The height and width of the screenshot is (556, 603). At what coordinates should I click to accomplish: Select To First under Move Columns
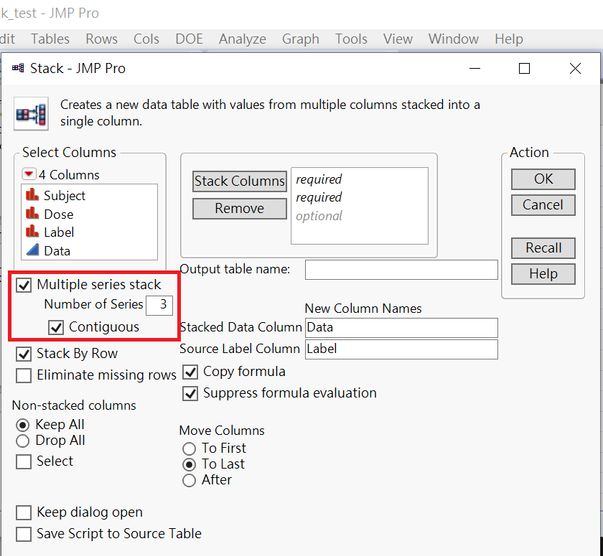click(x=189, y=448)
